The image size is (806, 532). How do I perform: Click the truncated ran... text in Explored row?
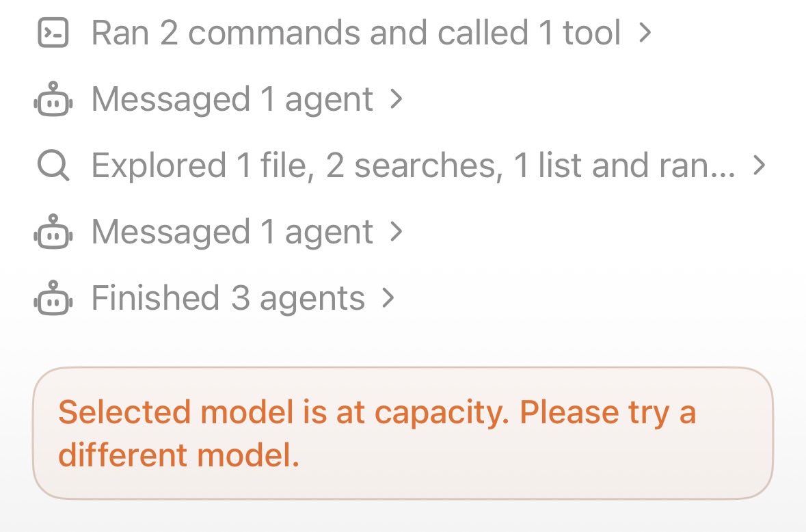click(690, 165)
